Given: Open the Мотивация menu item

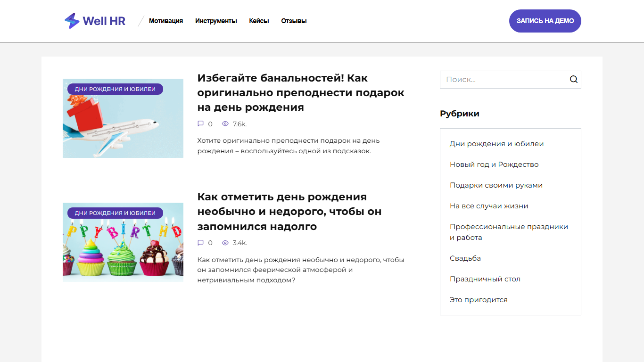Looking at the screenshot, I should coord(166,21).
